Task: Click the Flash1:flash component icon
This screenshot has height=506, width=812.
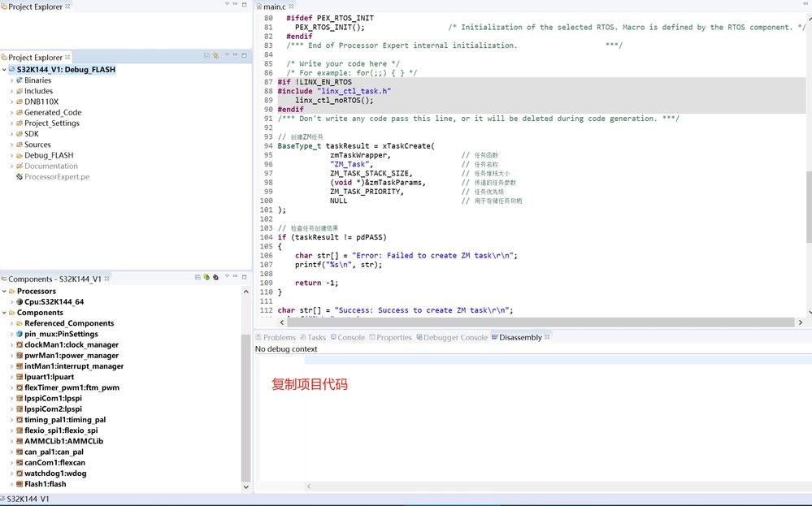Action: (x=20, y=484)
